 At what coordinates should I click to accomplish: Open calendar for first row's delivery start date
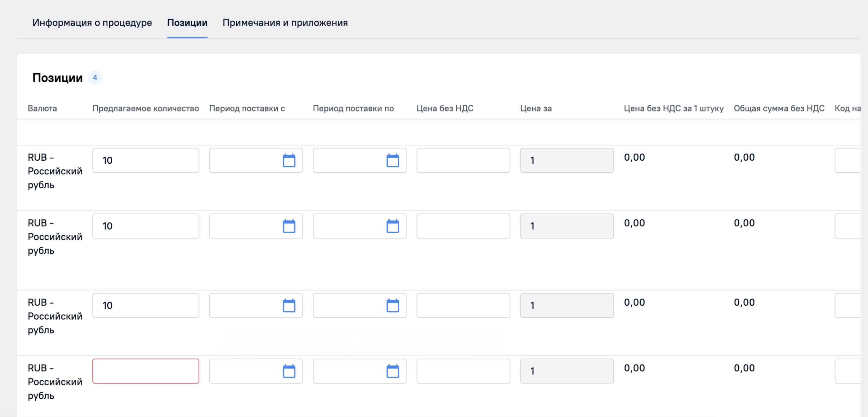pyautogui.click(x=289, y=160)
